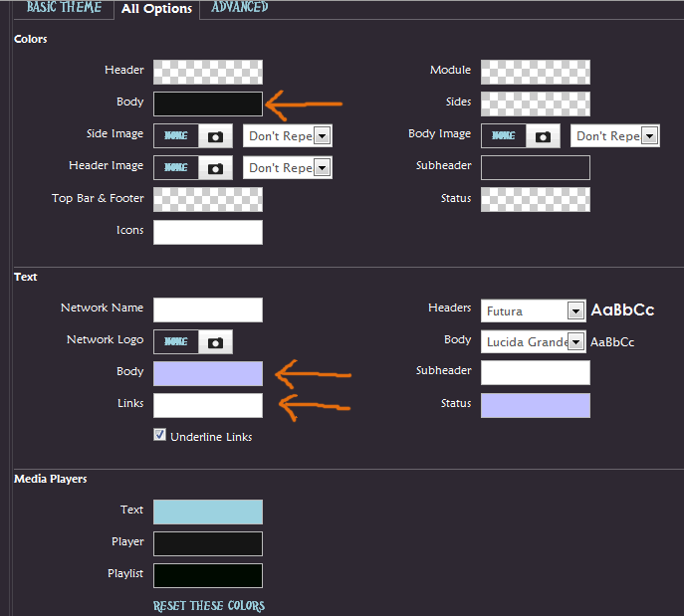Click Reset These Colors link

click(209, 606)
